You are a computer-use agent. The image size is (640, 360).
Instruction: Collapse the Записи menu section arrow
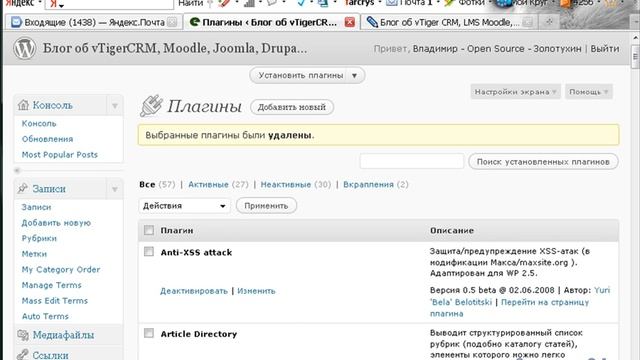[115, 189]
